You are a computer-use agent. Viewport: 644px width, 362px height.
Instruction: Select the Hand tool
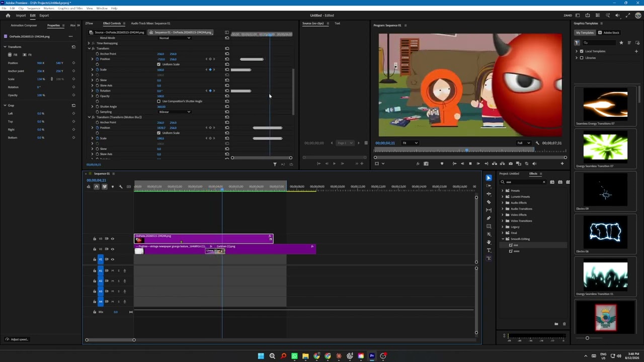pos(489,242)
